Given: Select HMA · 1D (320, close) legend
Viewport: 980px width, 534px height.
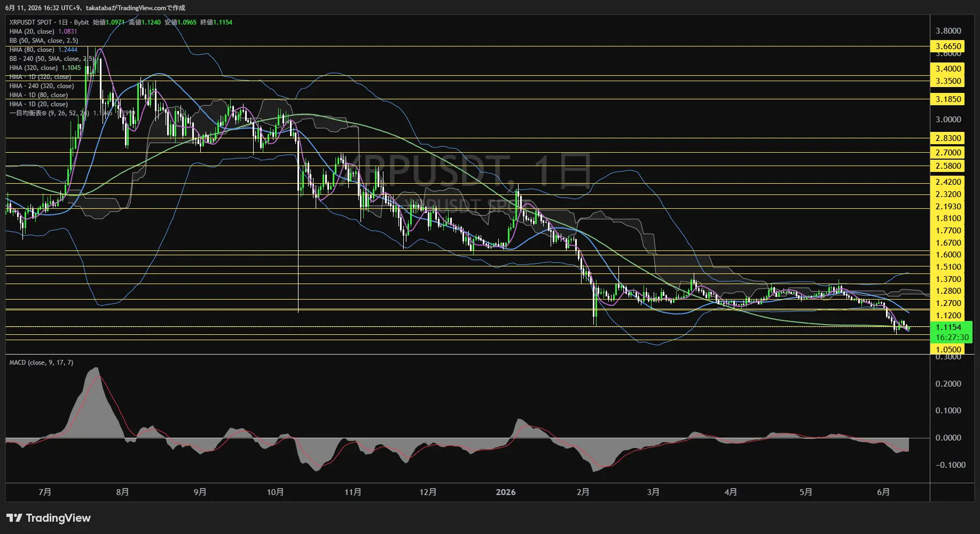Looking at the screenshot, I should [x=40, y=77].
